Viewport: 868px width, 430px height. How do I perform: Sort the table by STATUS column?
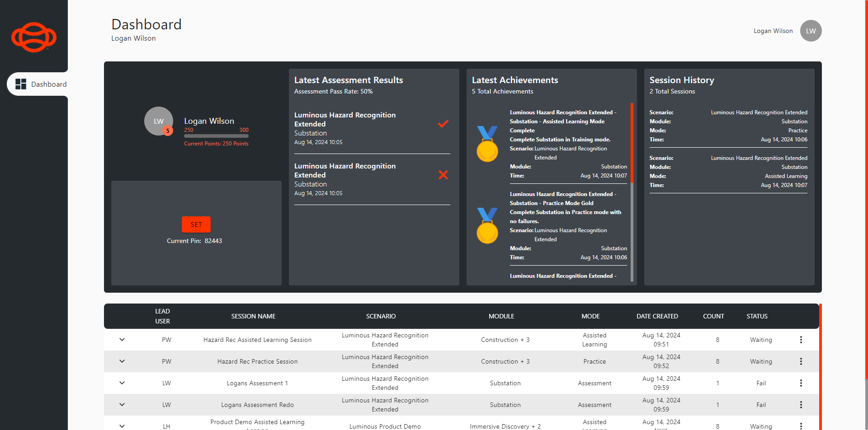pos(757,316)
